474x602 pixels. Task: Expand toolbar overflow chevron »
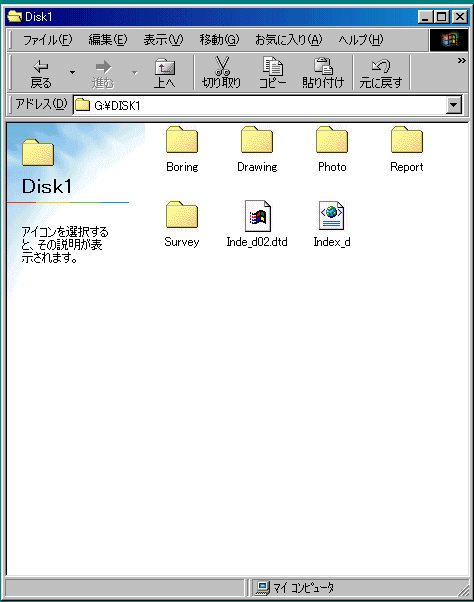(x=461, y=61)
